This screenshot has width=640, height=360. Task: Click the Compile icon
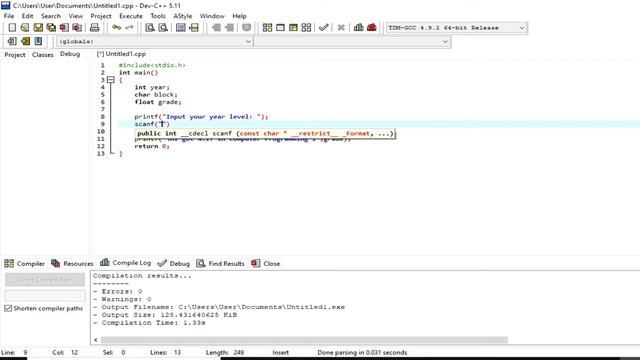coord(267,27)
